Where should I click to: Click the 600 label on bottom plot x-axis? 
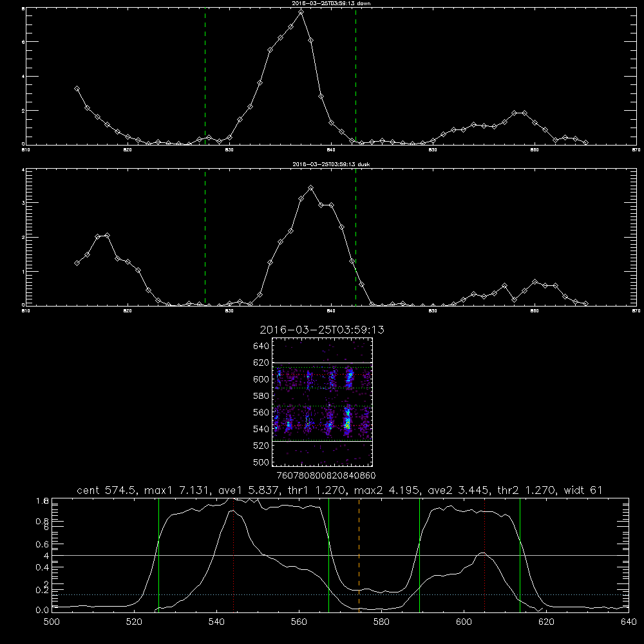pyautogui.click(x=464, y=621)
